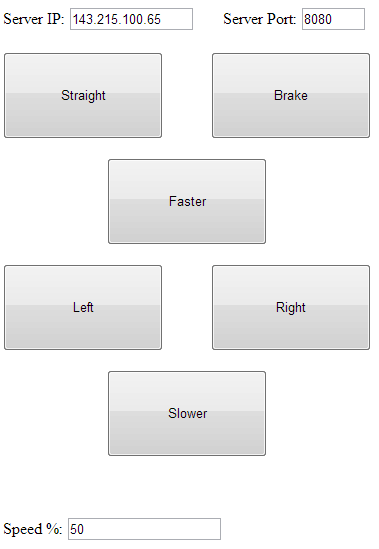This screenshot has height=549, width=379.
Task: Steer with the Left button
Action: pos(83,307)
